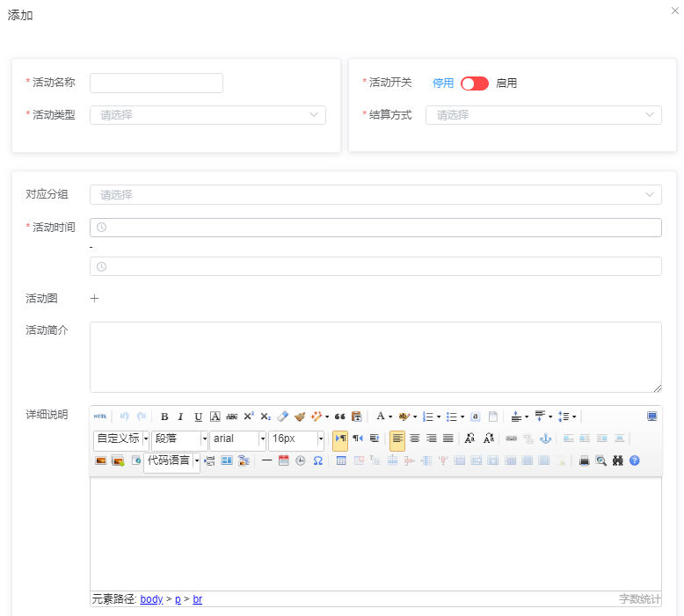Image resolution: width=684 pixels, height=616 pixels.
Task: Add an activity image with plus button
Action: [94, 298]
